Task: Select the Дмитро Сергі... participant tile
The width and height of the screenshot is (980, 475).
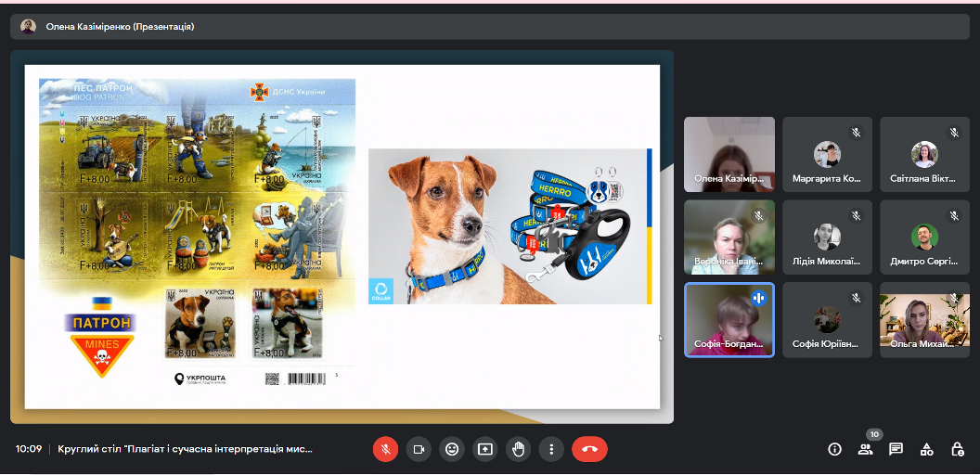Action: point(925,237)
